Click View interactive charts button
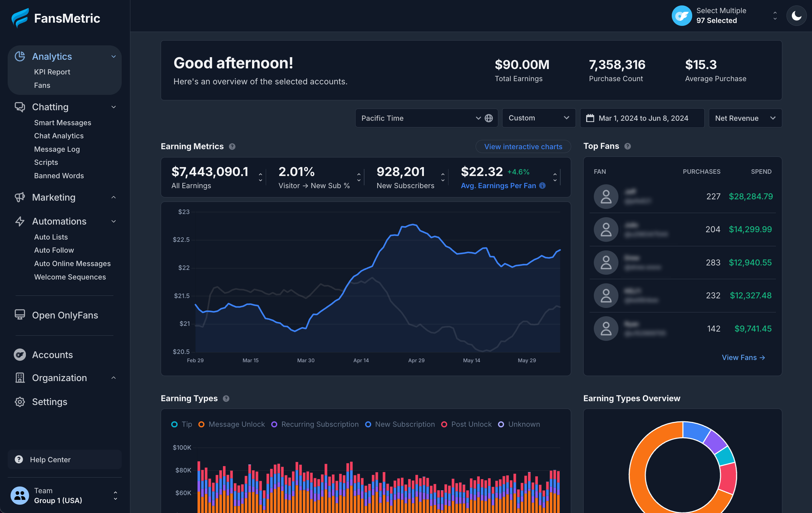Screen dimensions: 812x513 [523, 147]
